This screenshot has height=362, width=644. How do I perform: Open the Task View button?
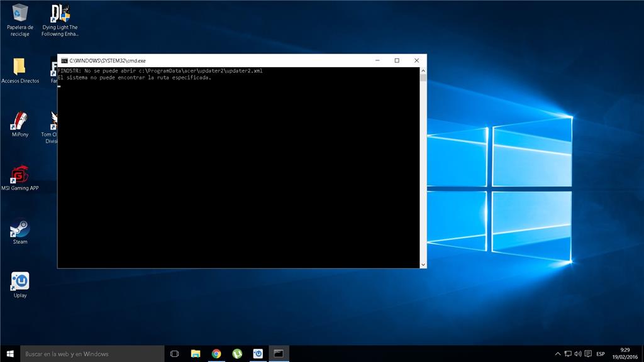pyautogui.click(x=175, y=354)
